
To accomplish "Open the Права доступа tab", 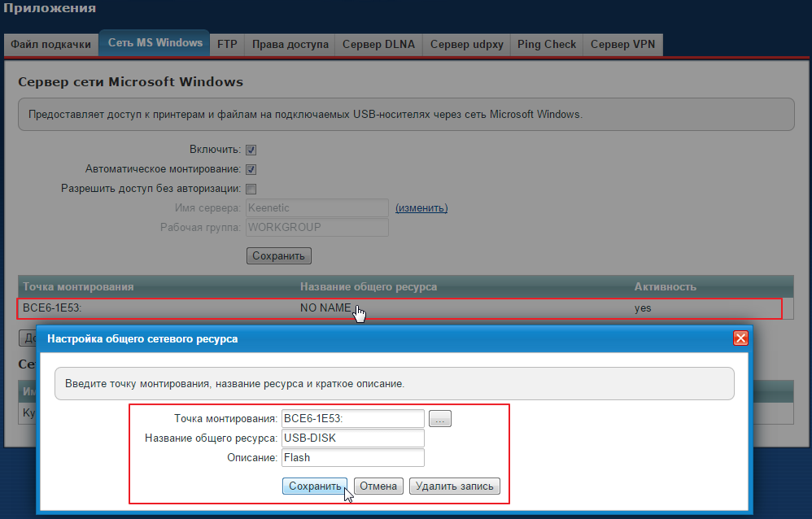I will point(290,45).
